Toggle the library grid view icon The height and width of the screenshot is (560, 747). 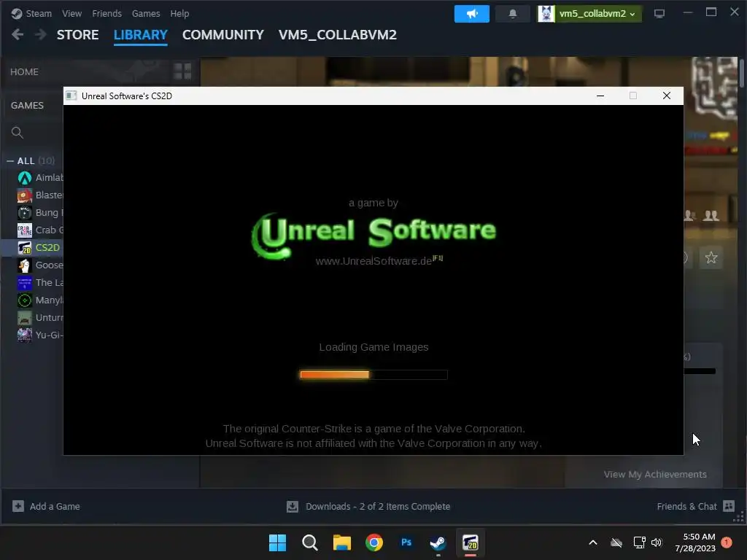click(182, 71)
